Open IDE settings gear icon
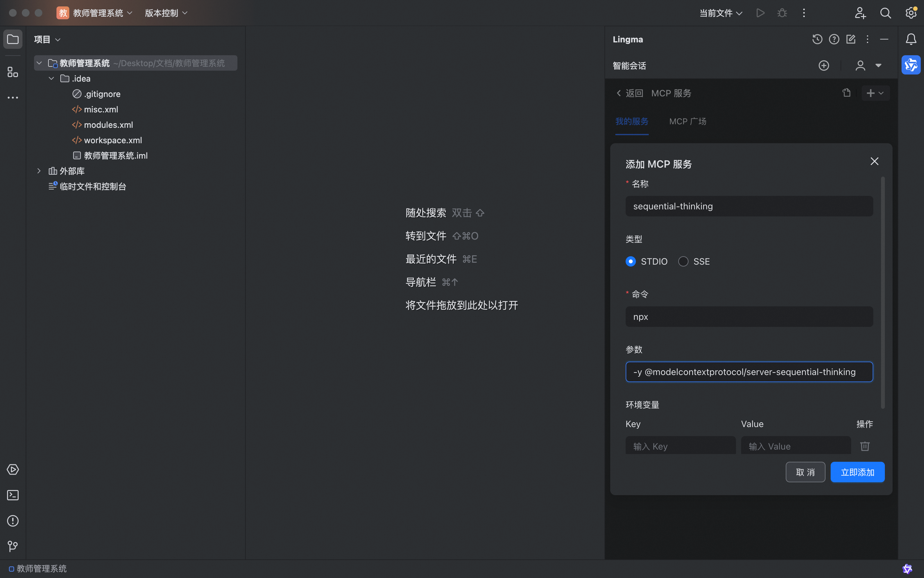 911,13
